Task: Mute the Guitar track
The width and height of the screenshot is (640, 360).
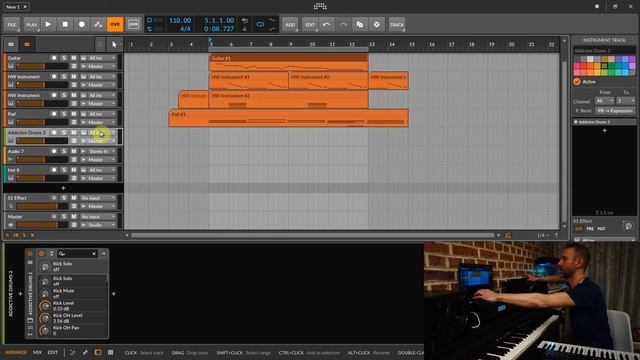Action: click(x=74, y=58)
